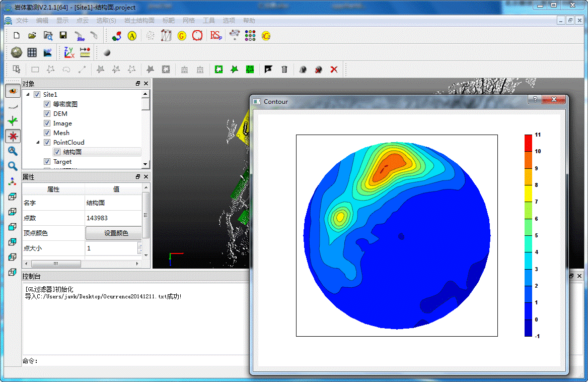Screen dimensions: 588x382
Task: Click the yellow circled A icon
Action: 132,36
